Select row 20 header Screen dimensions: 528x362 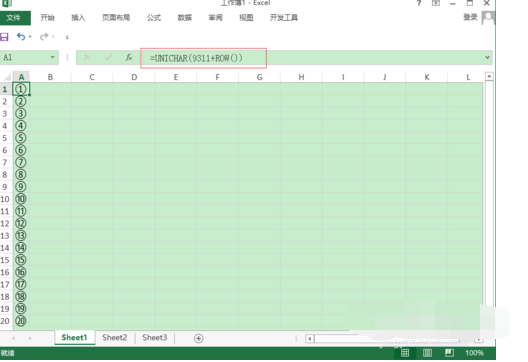coord(5,321)
